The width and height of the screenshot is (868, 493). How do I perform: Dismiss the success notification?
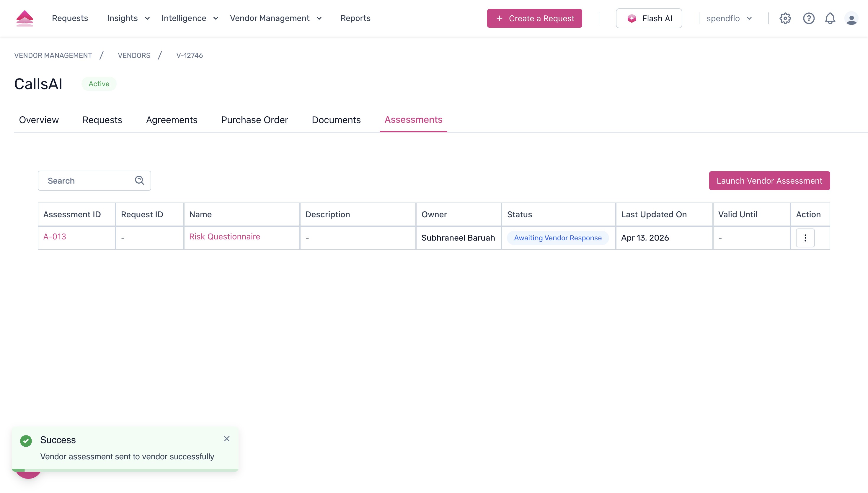226,439
